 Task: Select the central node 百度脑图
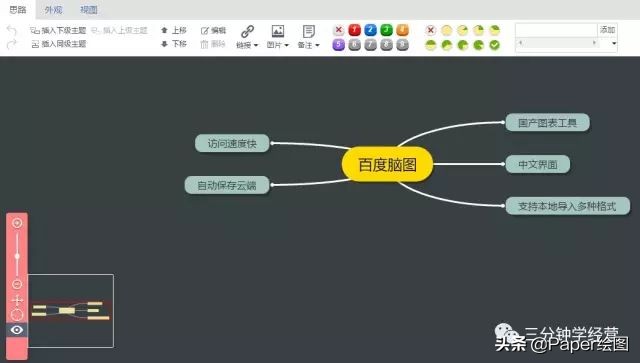pyautogui.click(x=387, y=164)
